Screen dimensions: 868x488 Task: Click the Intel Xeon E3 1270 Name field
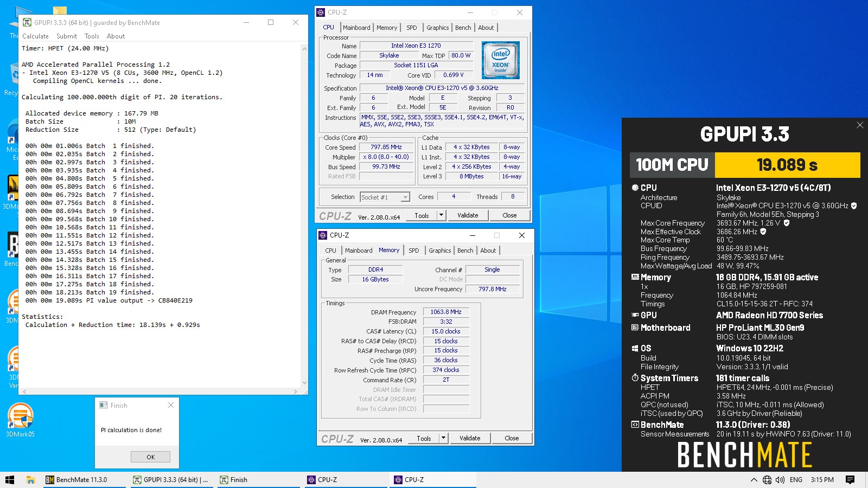click(x=416, y=46)
